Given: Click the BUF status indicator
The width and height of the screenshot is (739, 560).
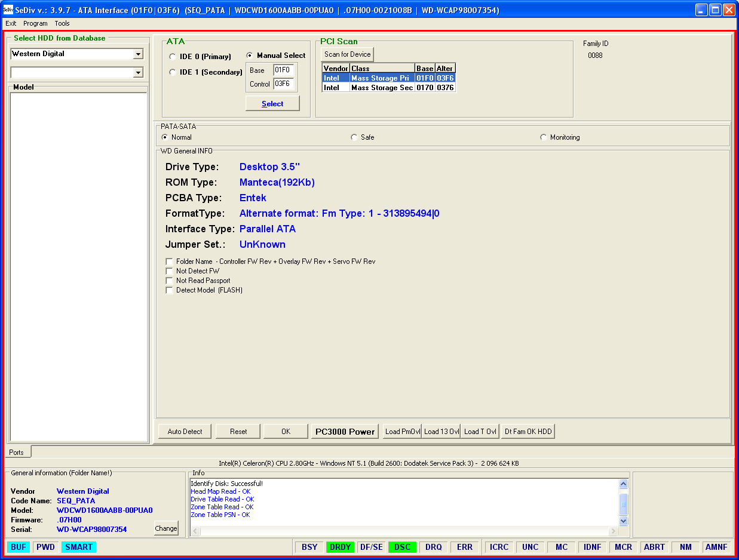Looking at the screenshot, I should [19, 547].
